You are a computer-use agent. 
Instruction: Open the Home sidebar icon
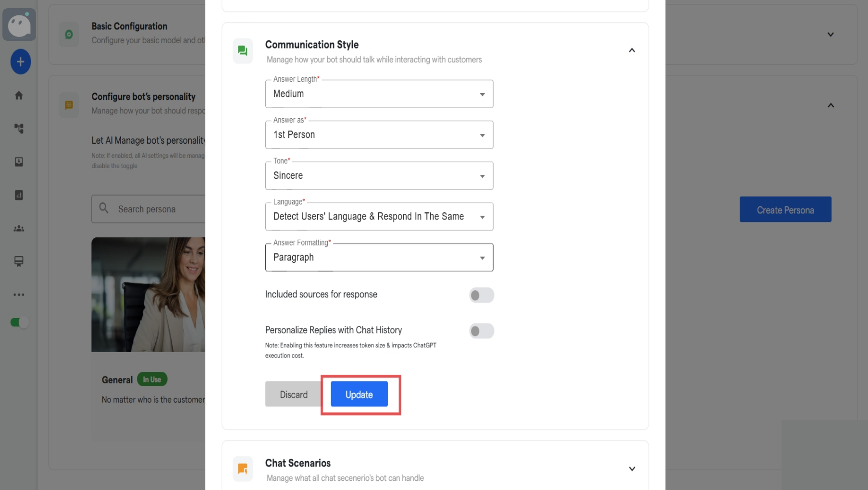tap(19, 95)
